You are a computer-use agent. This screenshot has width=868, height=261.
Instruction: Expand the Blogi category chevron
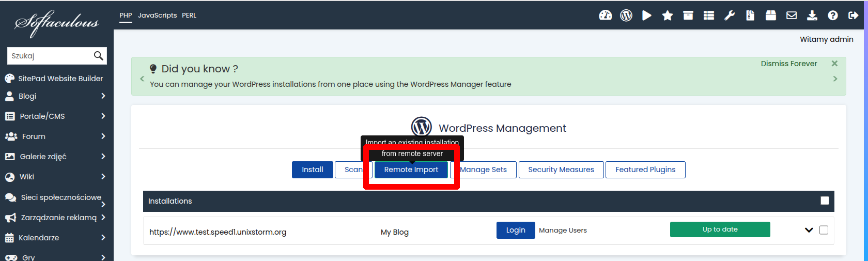tap(103, 96)
